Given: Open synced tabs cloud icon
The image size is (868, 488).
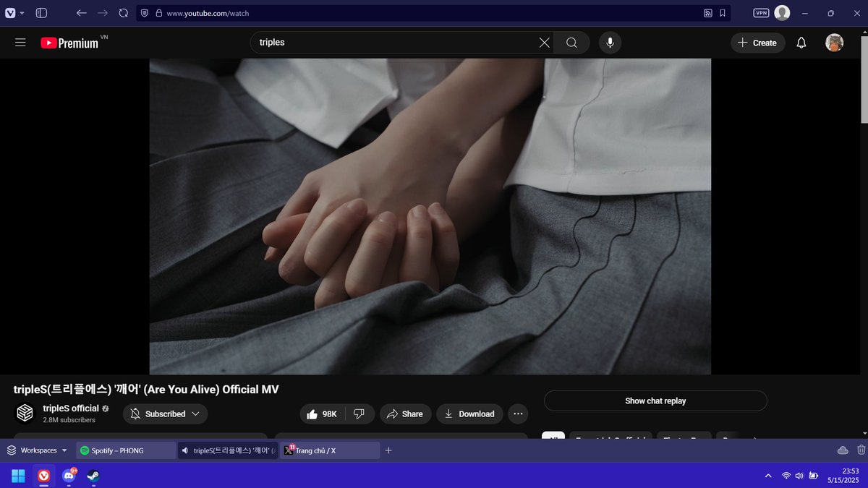Looking at the screenshot, I should coord(843,450).
